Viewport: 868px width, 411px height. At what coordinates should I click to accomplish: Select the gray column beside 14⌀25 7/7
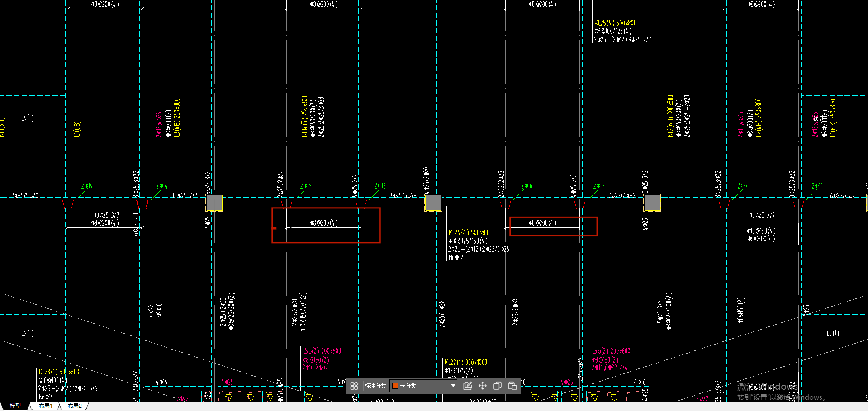click(x=214, y=203)
